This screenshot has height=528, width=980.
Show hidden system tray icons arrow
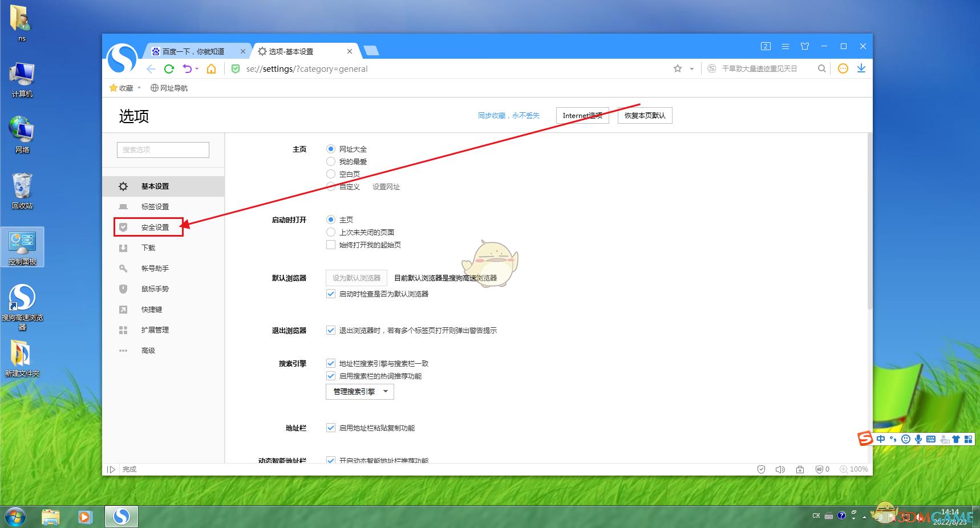pyautogui.click(x=864, y=517)
